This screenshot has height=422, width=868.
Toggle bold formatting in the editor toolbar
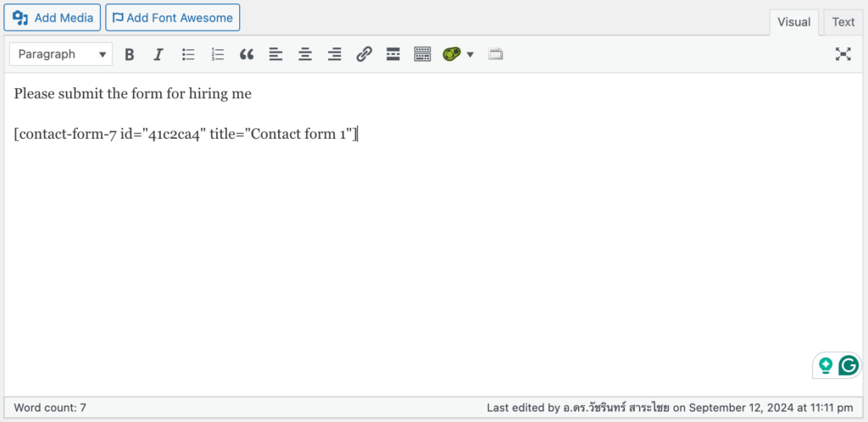(130, 54)
